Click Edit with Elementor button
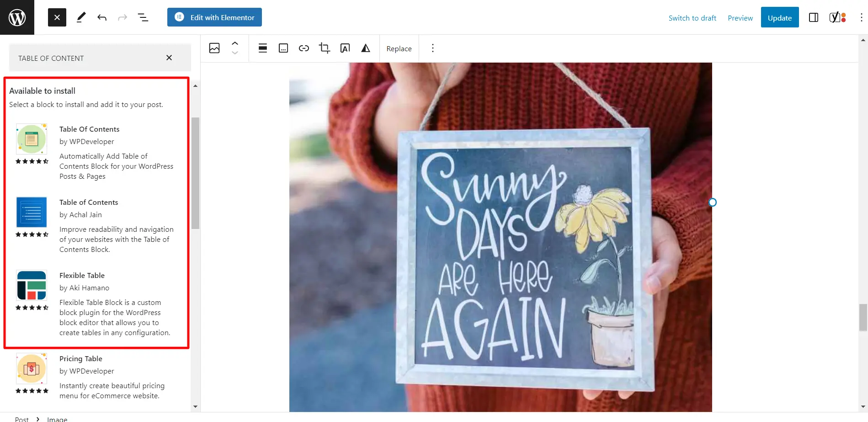868x422 pixels. 214,17
